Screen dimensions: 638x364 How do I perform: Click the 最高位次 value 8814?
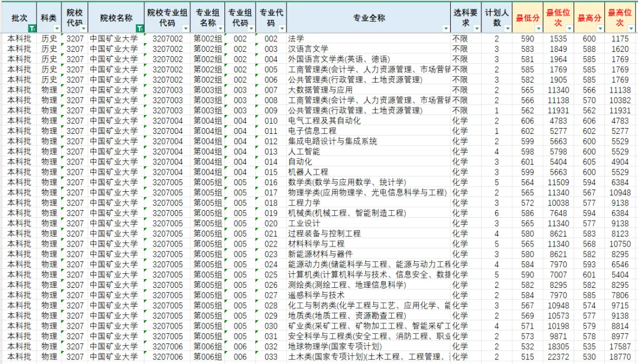click(620, 326)
